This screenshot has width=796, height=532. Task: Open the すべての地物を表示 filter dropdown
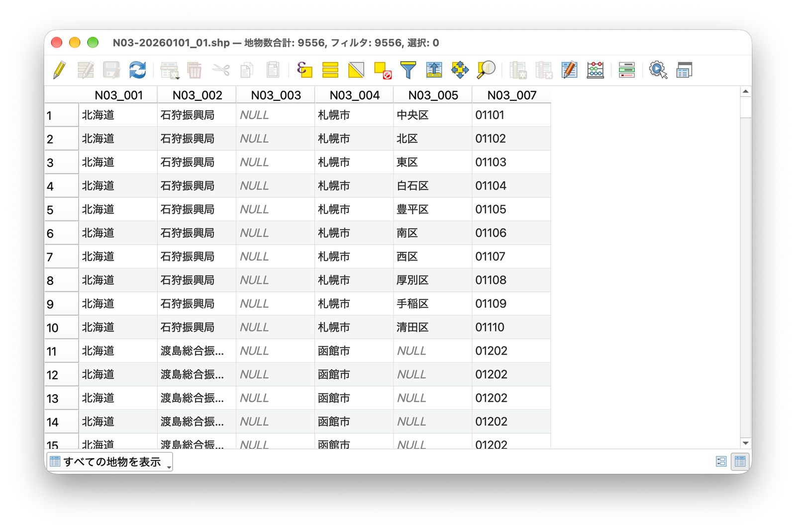pos(109,462)
